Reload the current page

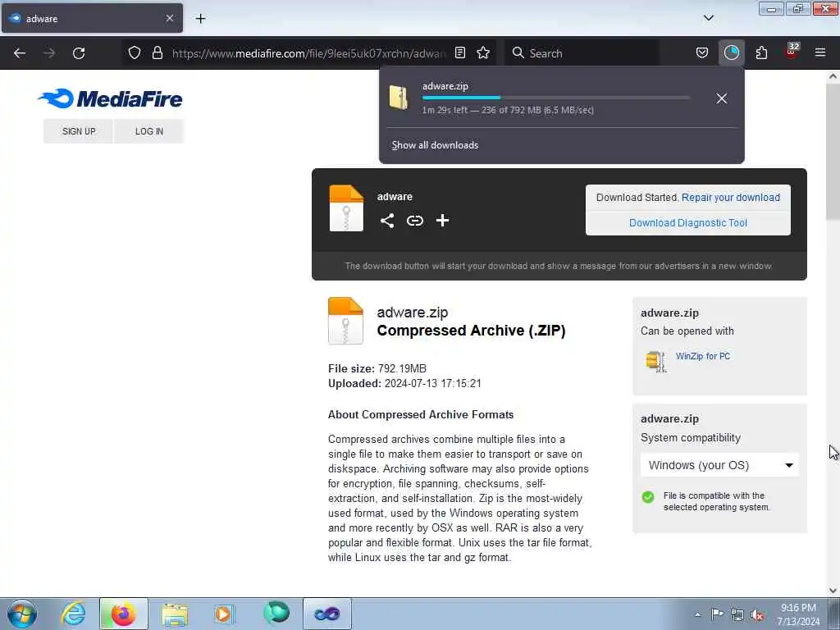tap(79, 53)
